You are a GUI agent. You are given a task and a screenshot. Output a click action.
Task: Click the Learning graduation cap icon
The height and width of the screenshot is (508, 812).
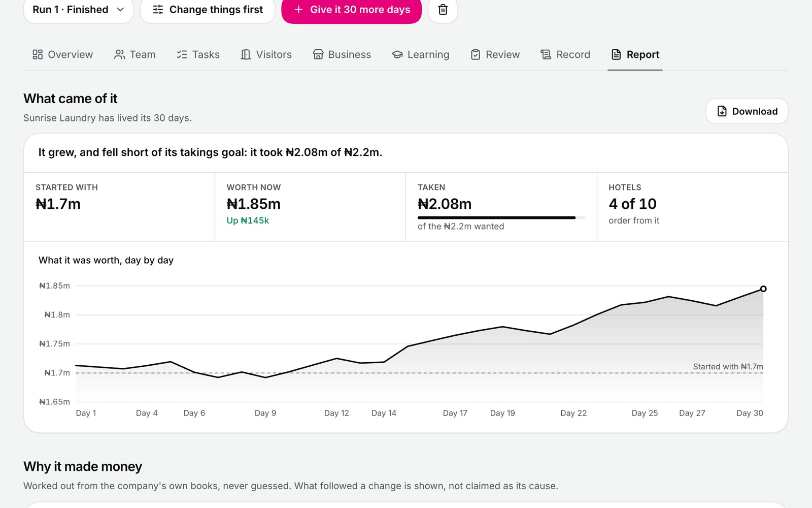(x=397, y=54)
